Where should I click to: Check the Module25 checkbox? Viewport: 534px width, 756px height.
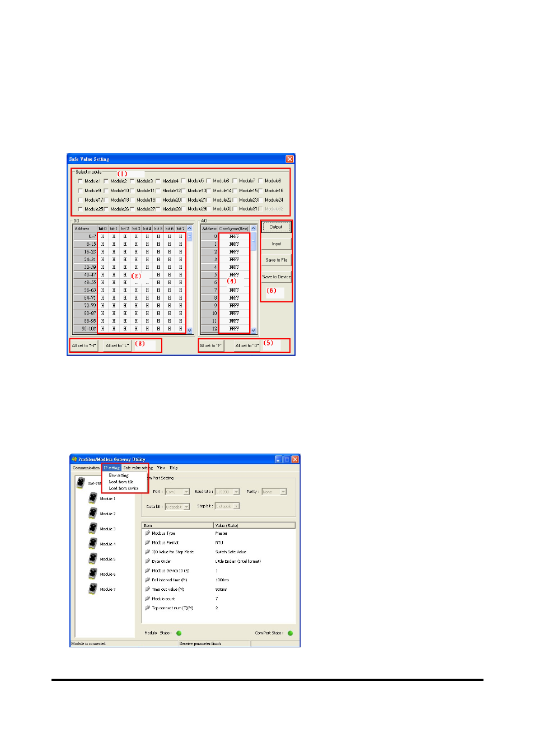tap(80, 209)
